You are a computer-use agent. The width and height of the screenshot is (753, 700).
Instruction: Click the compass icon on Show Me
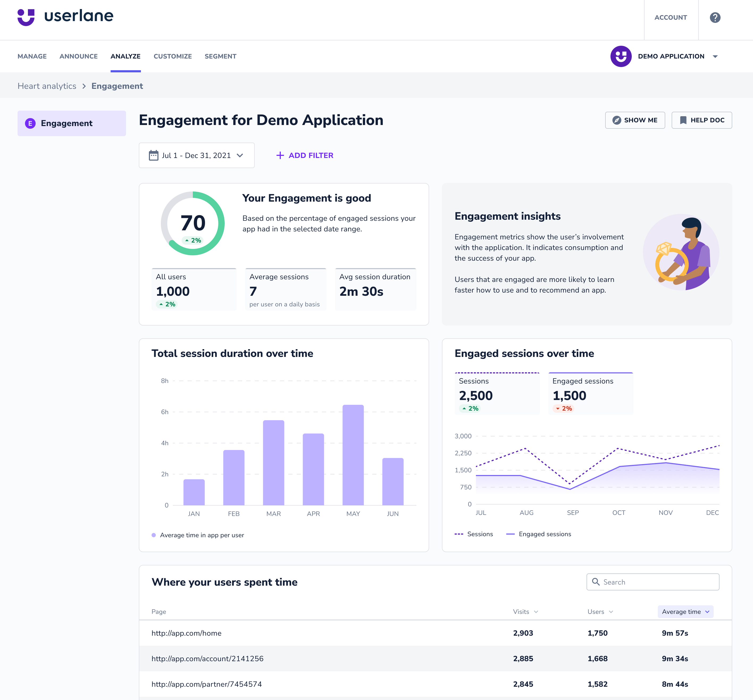pyautogui.click(x=617, y=120)
